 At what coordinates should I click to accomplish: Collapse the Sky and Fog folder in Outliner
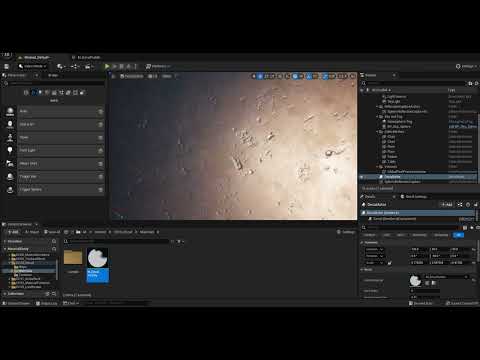pos(377,117)
